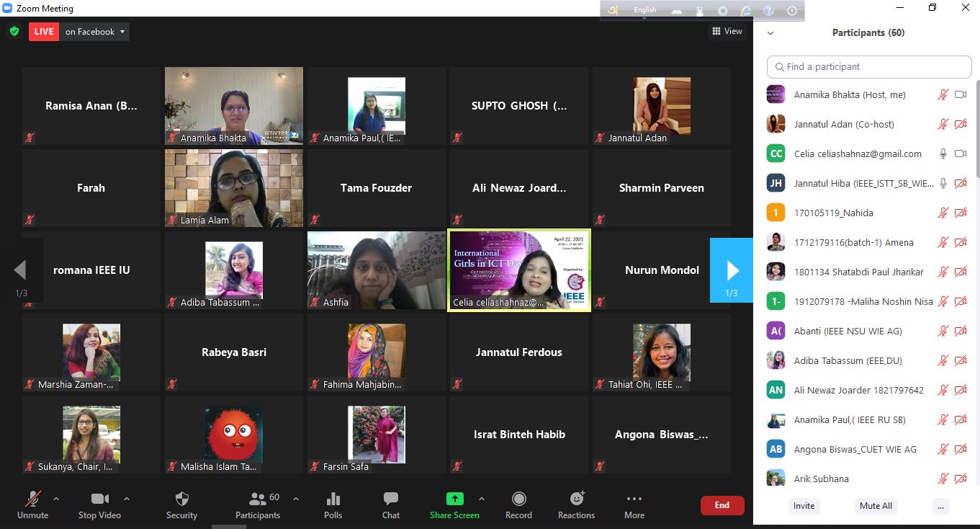Click the video camera icon for Anamika Bhakta
This screenshot has width=980, height=529.
[961, 94]
